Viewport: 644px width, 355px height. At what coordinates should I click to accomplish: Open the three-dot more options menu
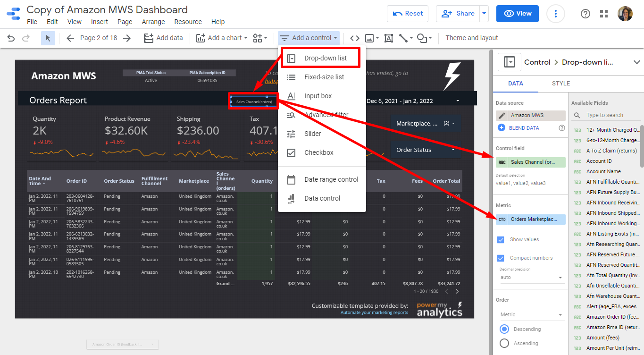(556, 14)
